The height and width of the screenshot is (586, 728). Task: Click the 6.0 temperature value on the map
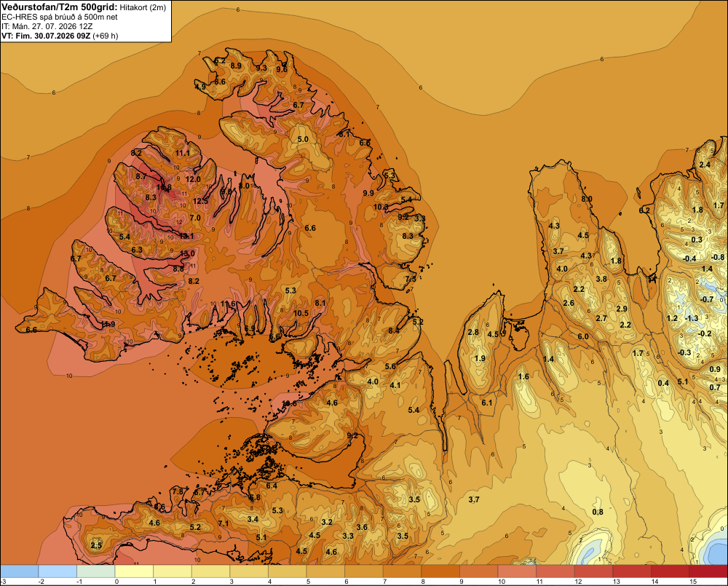pyautogui.click(x=583, y=336)
